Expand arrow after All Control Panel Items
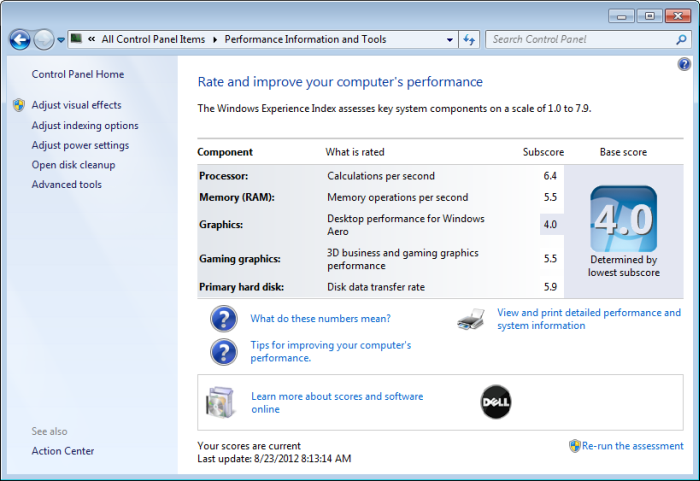This screenshot has width=700, height=481. click(x=215, y=40)
